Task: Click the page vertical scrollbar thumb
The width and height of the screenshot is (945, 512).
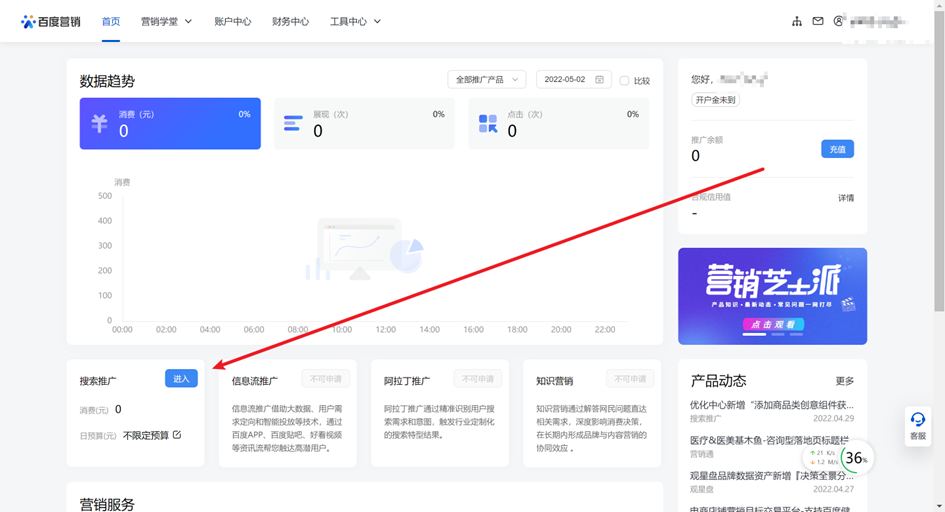Action: point(939,161)
